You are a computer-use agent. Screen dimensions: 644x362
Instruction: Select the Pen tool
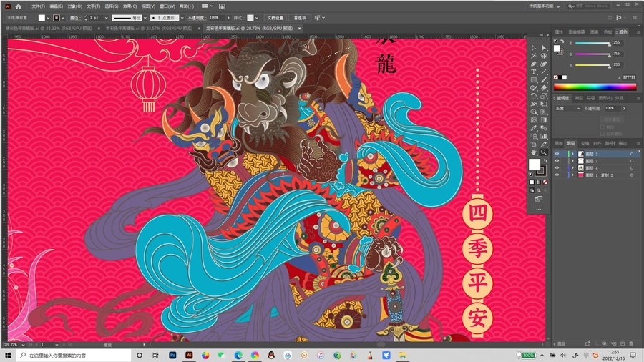[x=534, y=64]
